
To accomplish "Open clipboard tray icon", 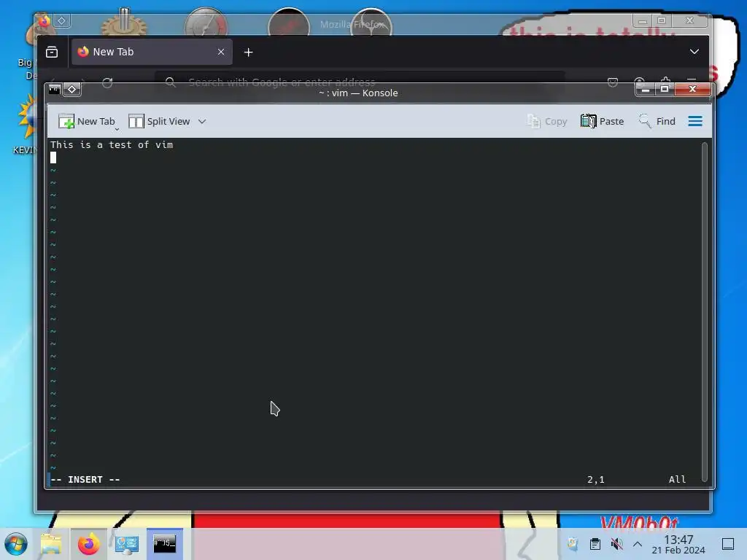I will pyautogui.click(x=595, y=544).
